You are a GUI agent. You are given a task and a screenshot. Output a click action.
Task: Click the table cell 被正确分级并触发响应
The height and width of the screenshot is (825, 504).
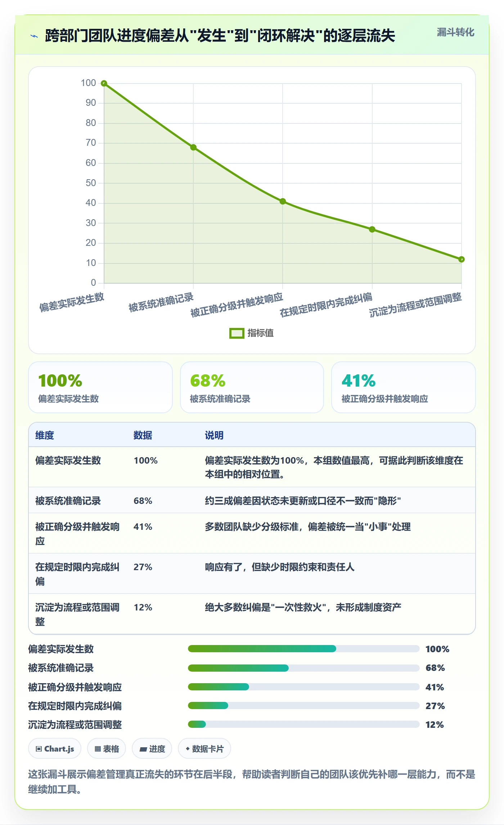[x=77, y=533]
